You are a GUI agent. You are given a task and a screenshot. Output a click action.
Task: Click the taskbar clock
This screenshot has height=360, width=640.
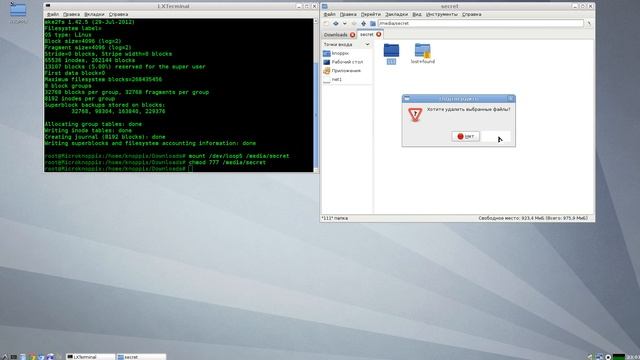tap(633, 357)
